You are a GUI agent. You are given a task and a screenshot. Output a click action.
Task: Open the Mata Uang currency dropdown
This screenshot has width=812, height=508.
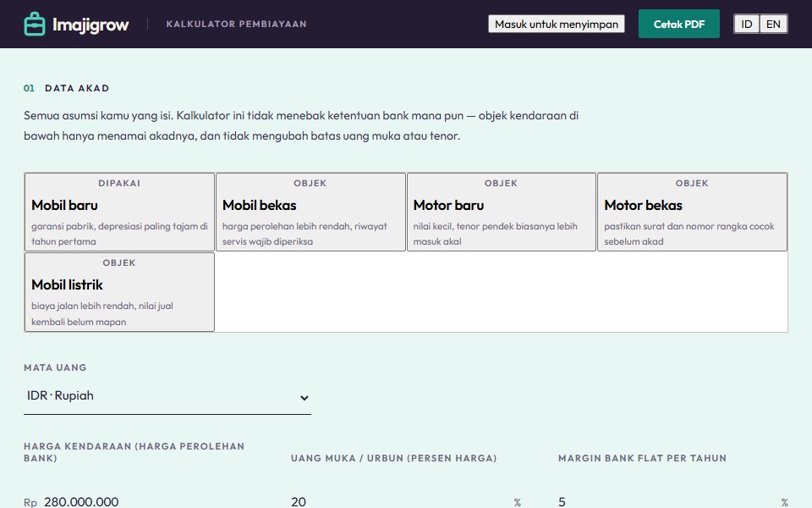(167, 397)
